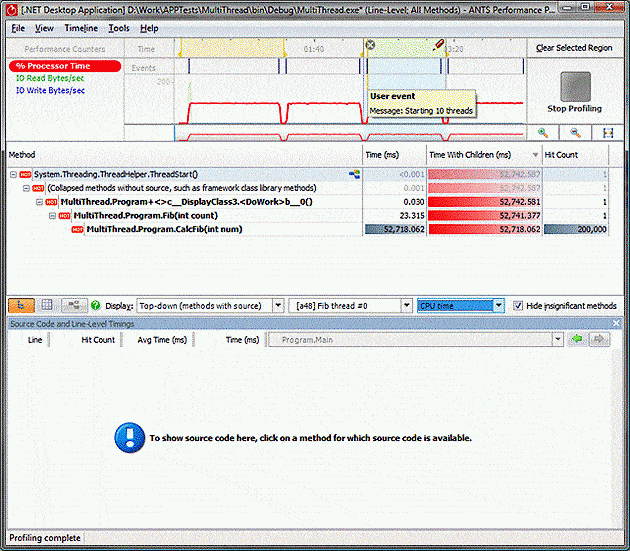
Task: Select IO Read Bytes/sec counter
Action: 50,78
